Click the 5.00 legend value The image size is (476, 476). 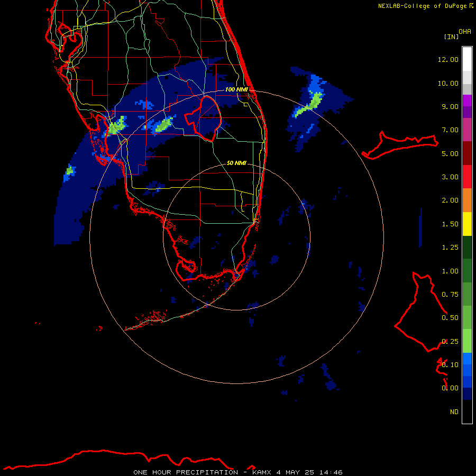450,153
